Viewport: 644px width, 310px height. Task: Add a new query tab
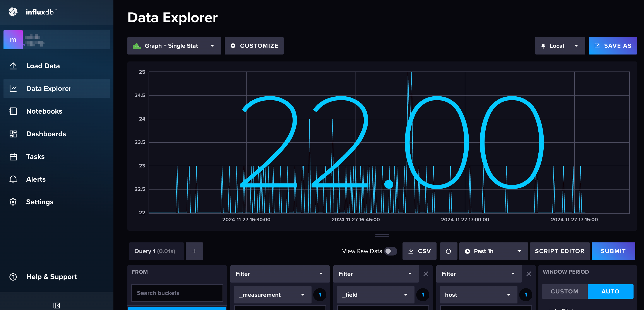(x=194, y=251)
